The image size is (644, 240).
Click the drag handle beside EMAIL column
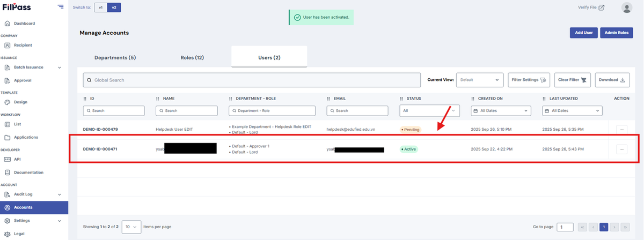(328, 99)
